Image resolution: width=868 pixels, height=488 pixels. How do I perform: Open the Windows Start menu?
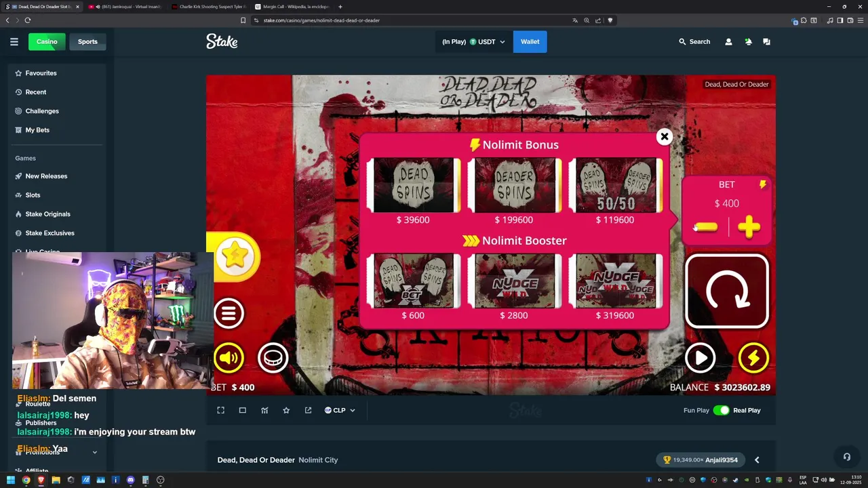click(x=11, y=480)
